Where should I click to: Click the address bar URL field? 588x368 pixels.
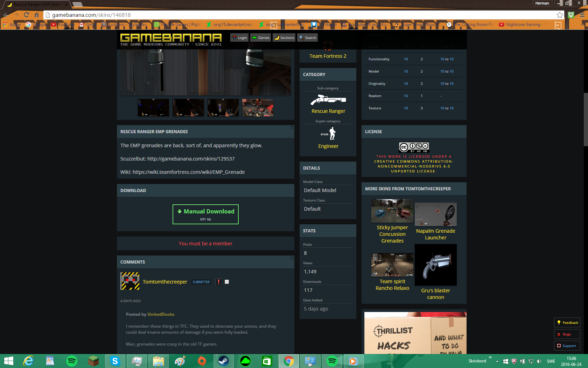301,15
